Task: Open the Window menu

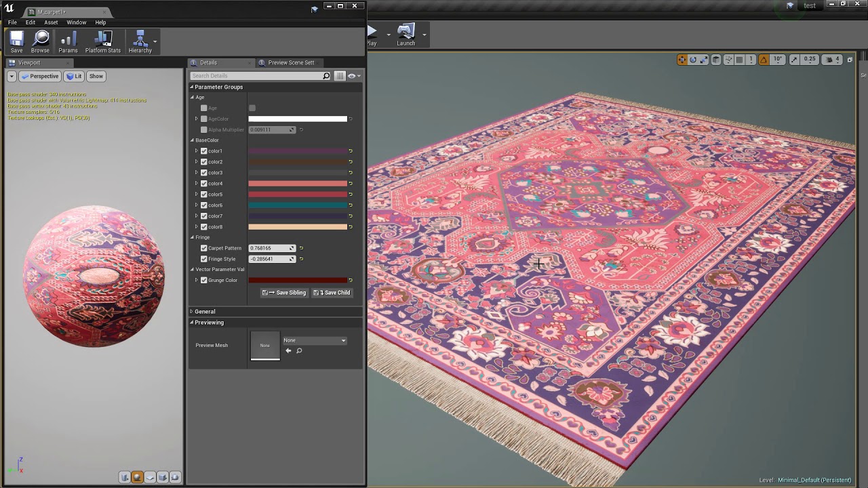Action: point(76,22)
